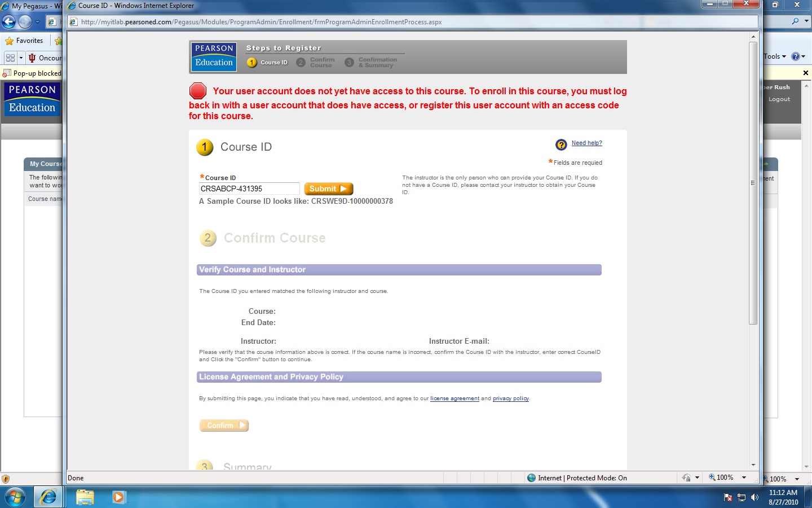The width and height of the screenshot is (812, 508).
Task: Click the Windows Start orb
Action: 15,497
